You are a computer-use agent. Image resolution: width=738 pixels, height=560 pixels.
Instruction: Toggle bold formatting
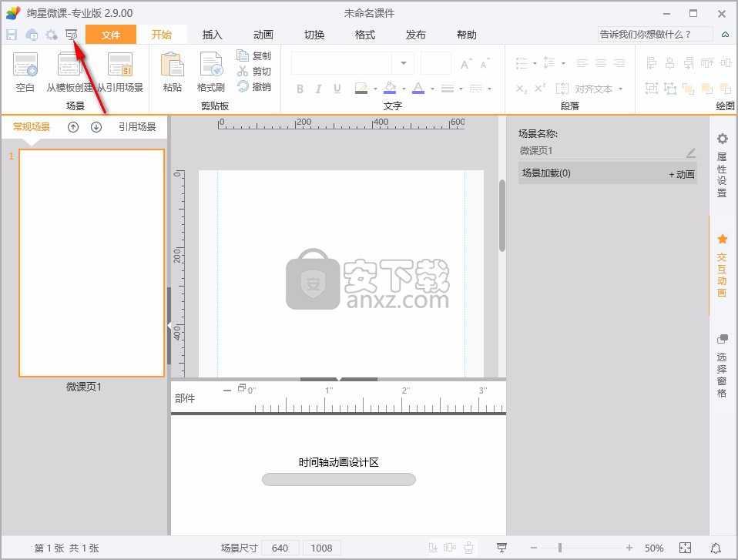coord(300,89)
